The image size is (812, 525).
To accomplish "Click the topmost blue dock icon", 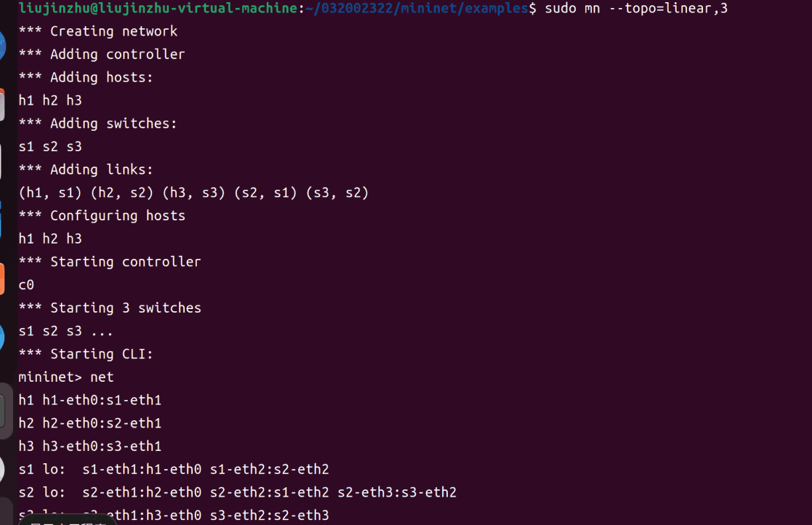I will (x=3, y=47).
